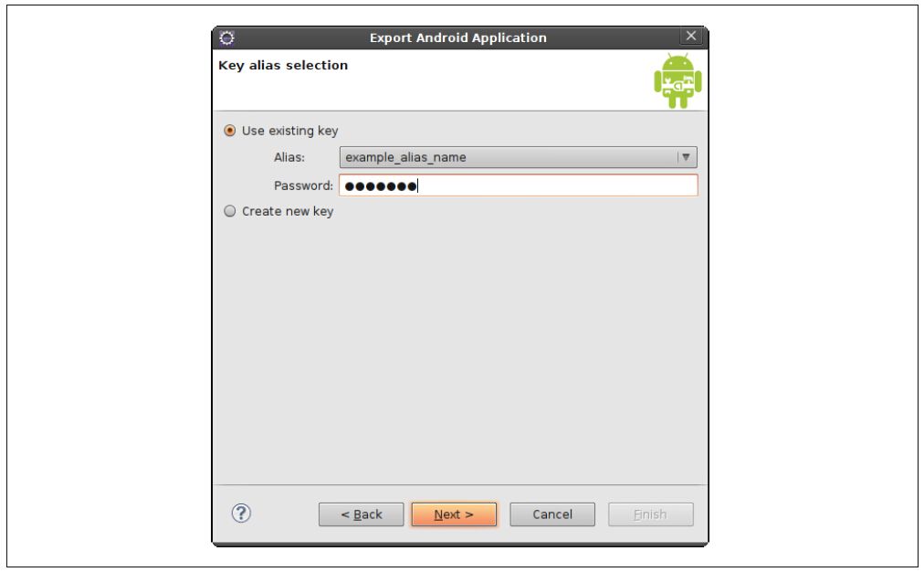Click the Eclipse gear icon in title bar
This screenshot has height=572, width=924.
pos(226,37)
